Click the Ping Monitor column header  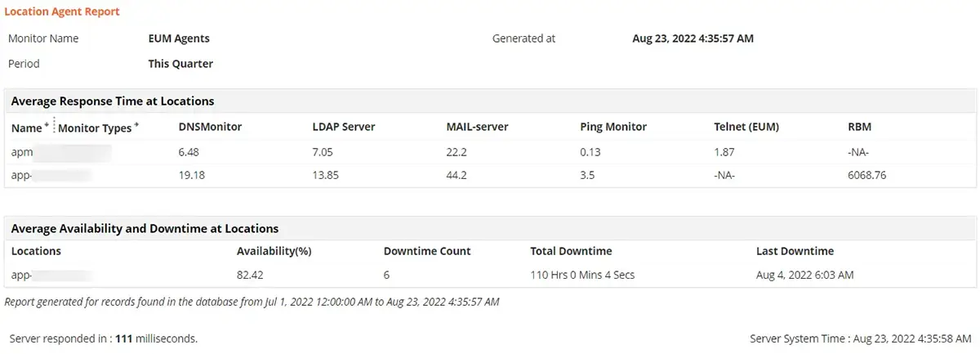click(612, 127)
